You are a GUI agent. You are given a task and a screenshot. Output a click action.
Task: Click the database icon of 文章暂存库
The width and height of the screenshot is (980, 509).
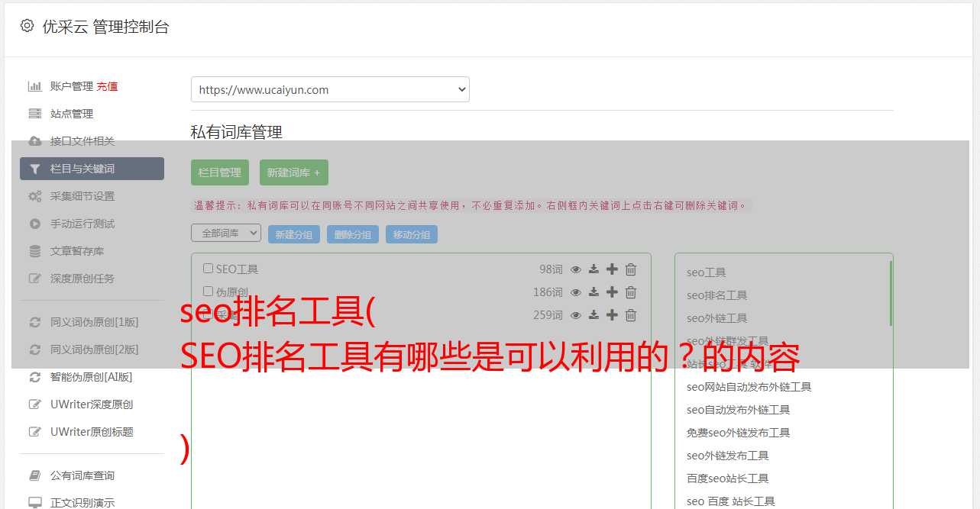(x=34, y=251)
